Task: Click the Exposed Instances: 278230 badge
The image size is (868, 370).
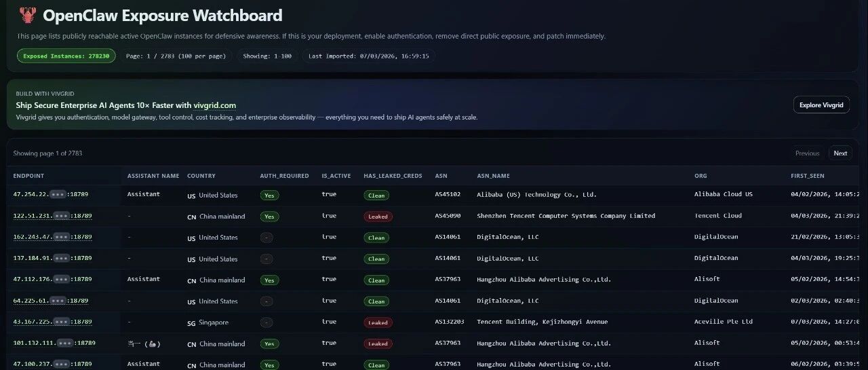Action: click(x=66, y=56)
